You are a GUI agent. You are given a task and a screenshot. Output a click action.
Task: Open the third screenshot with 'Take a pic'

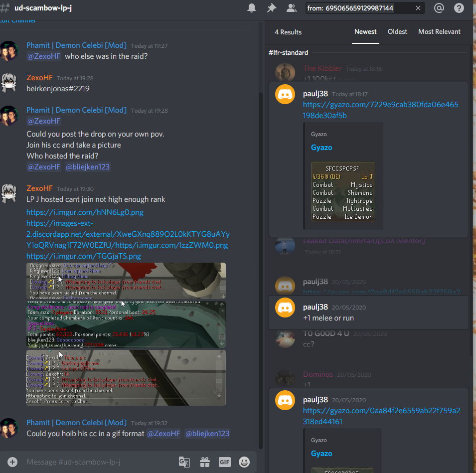(126, 378)
